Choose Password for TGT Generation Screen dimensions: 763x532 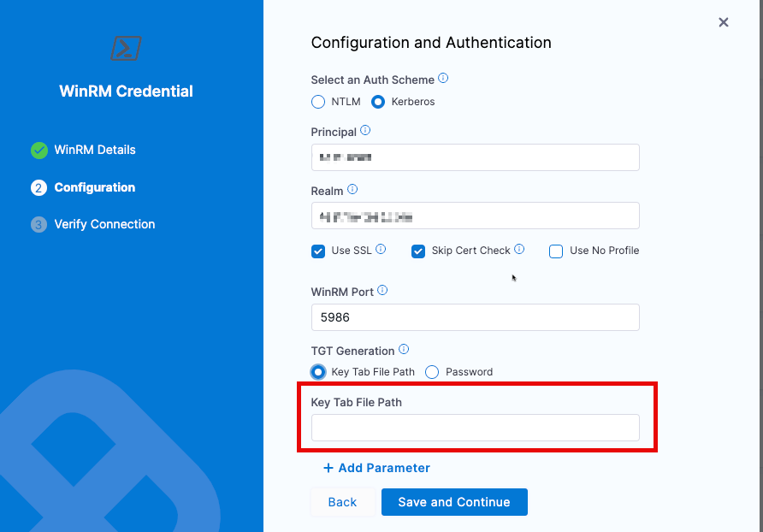(432, 372)
